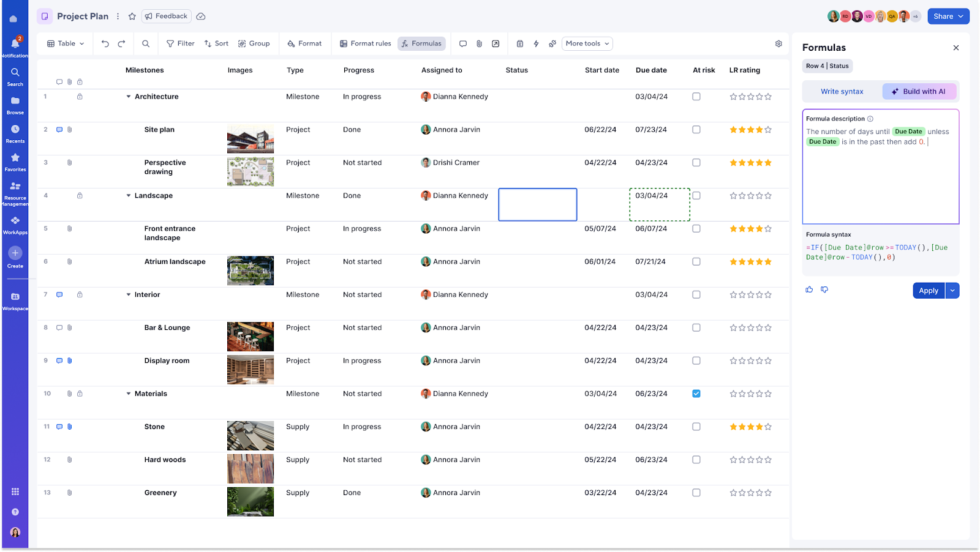Open the sheet settings gear icon
This screenshot has height=552, width=980.
tap(778, 43)
